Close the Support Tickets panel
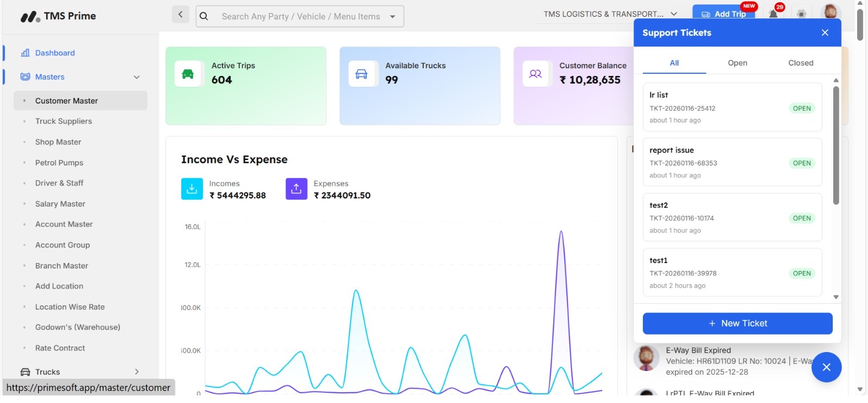 pyautogui.click(x=825, y=33)
